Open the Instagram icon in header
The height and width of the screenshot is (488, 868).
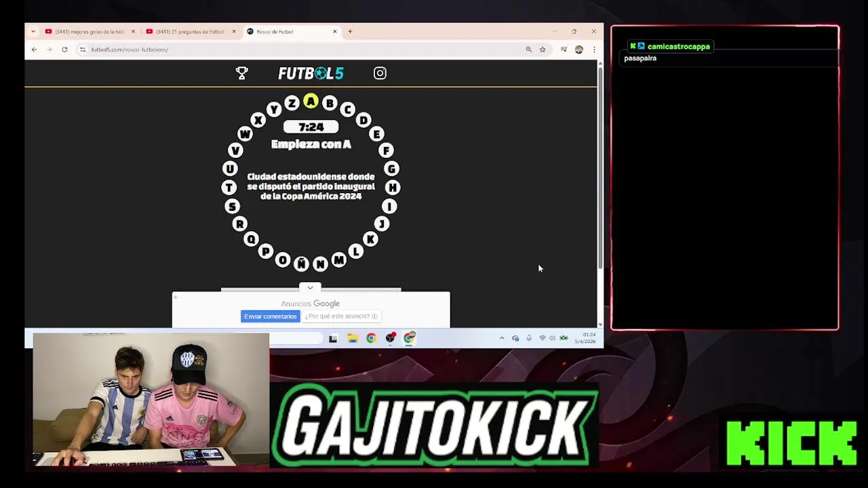[380, 73]
